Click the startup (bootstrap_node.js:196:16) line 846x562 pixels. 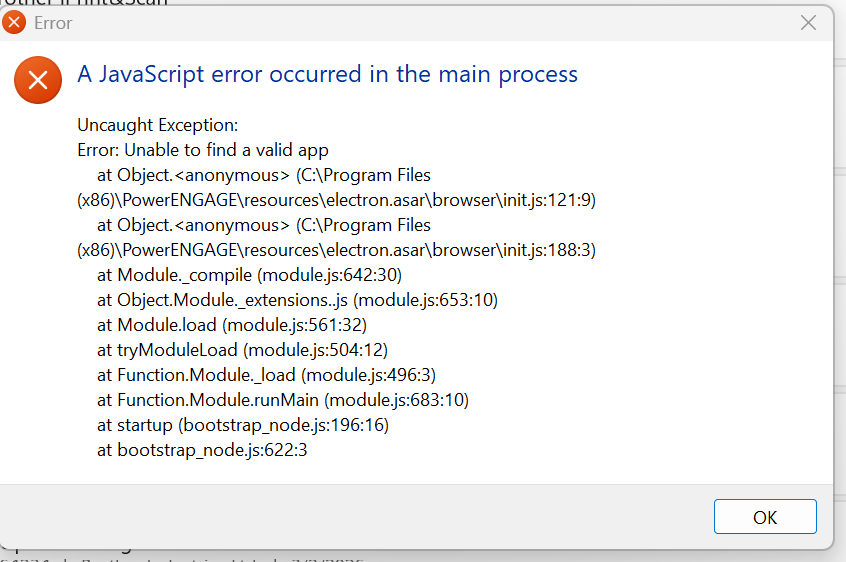click(243, 425)
